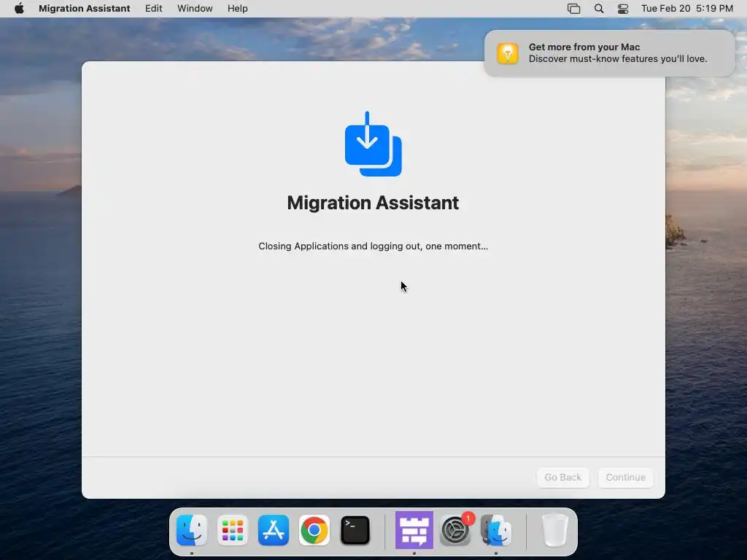The height and width of the screenshot is (560, 747).
Task: Open Terminal from the Dock
Action: coord(355,530)
